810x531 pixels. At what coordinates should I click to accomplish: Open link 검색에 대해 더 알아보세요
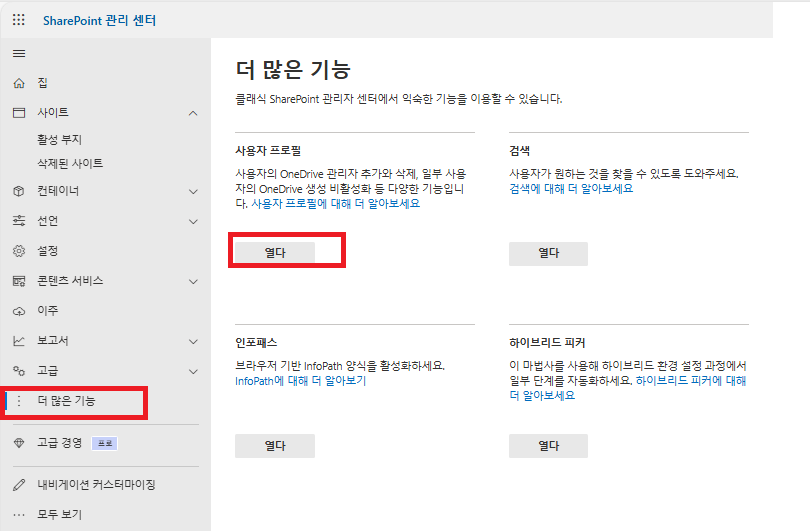pos(571,189)
